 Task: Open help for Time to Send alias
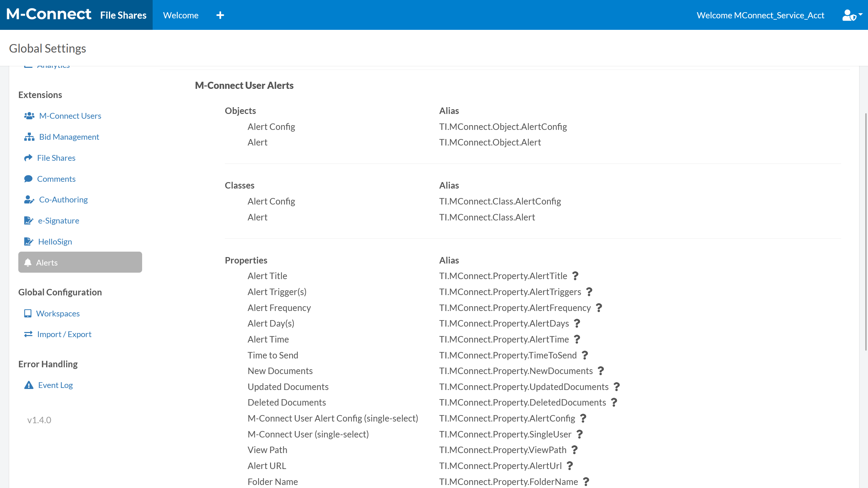point(585,355)
